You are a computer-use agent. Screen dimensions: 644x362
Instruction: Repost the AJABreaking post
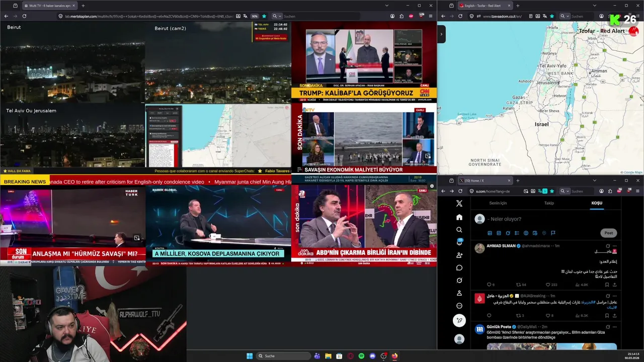pyautogui.click(x=519, y=316)
